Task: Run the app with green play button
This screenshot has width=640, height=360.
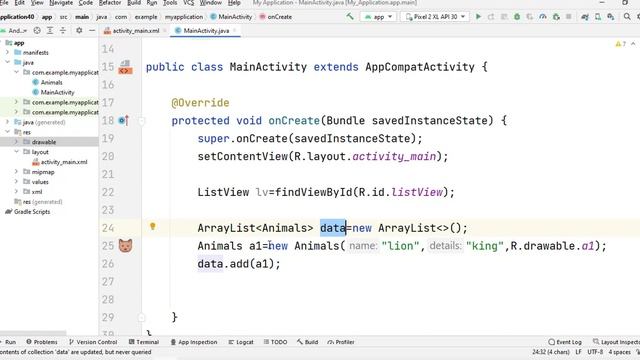Action: coord(478,17)
